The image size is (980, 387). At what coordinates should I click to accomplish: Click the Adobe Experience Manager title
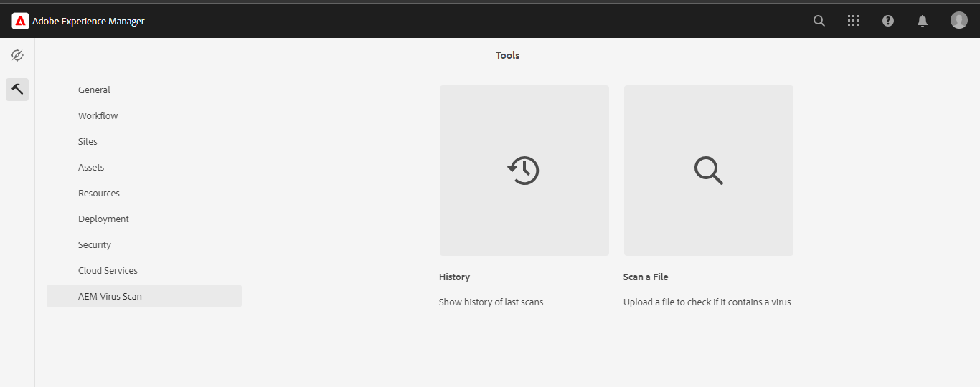88,21
